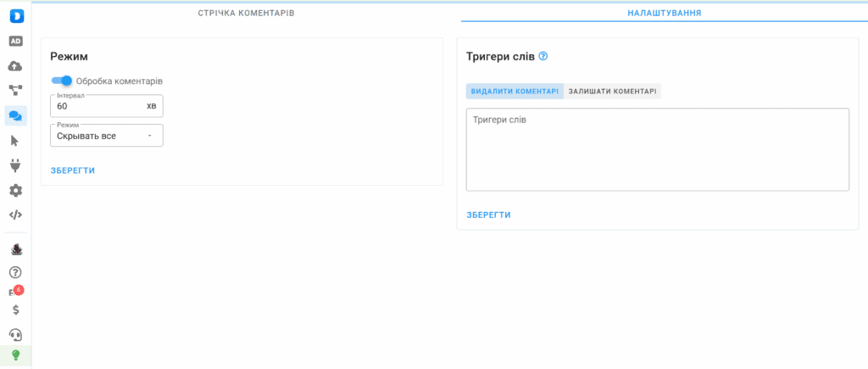Open the blue D logo home icon

pyautogui.click(x=16, y=17)
